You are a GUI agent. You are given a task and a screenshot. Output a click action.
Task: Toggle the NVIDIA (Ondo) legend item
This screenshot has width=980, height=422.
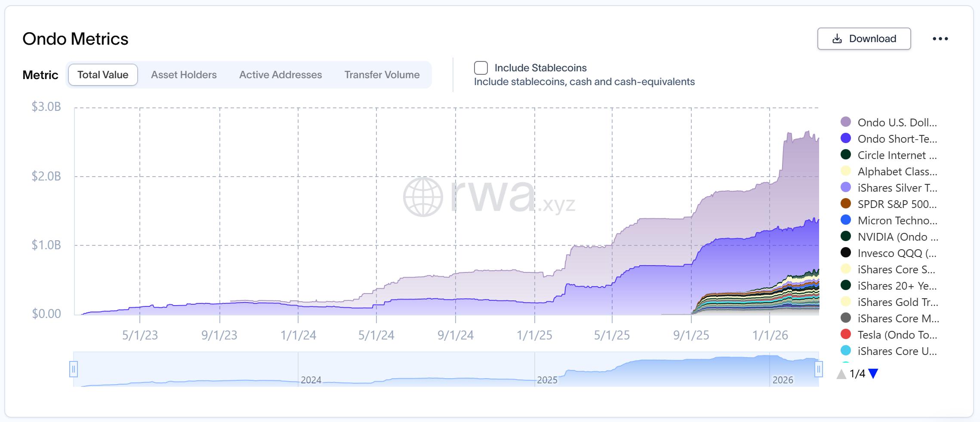click(x=889, y=237)
